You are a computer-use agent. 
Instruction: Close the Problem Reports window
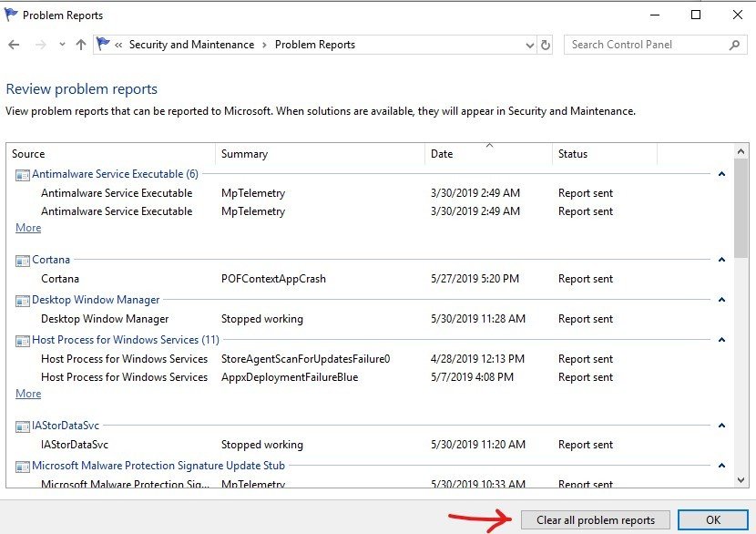[x=738, y=15]
